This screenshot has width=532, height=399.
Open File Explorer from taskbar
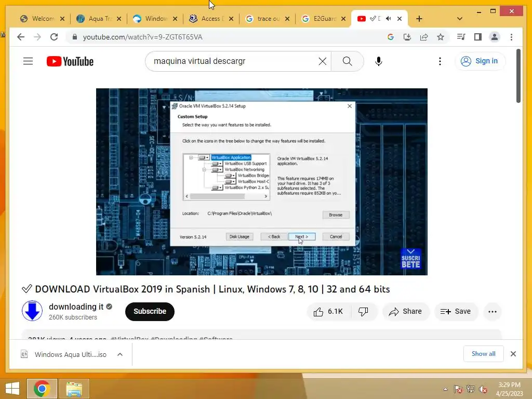pyautogui.click(x=74, y=389)
